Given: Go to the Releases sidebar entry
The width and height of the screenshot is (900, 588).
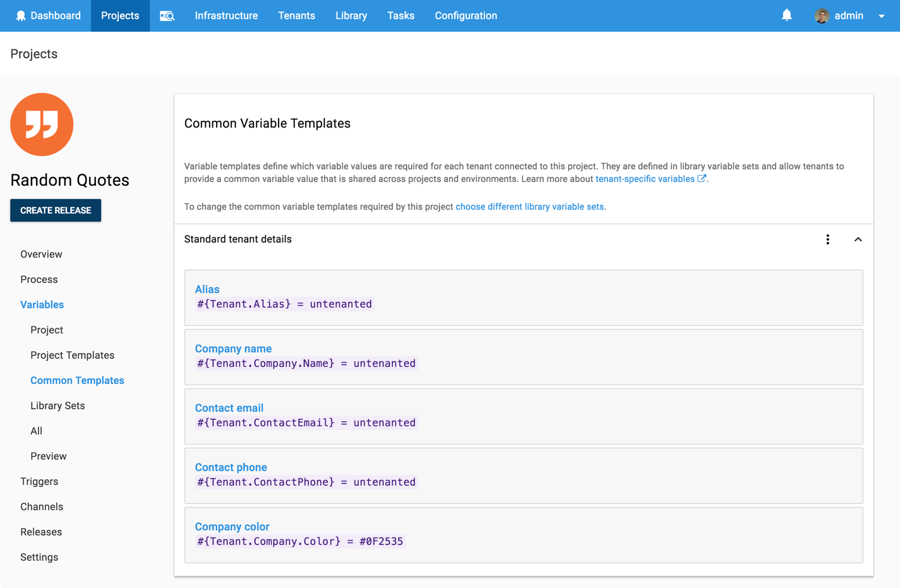Looking at the screenshot, I should pyautogui.click(x=41, y=532).
